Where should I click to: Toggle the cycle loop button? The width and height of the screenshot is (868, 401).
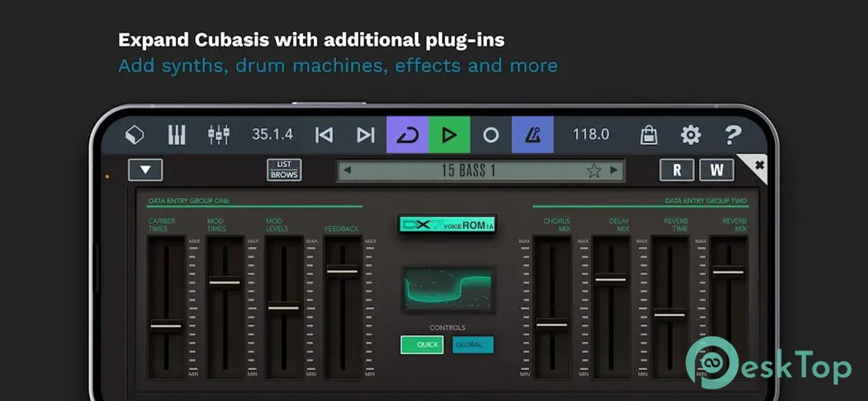(x=408, y=135)
